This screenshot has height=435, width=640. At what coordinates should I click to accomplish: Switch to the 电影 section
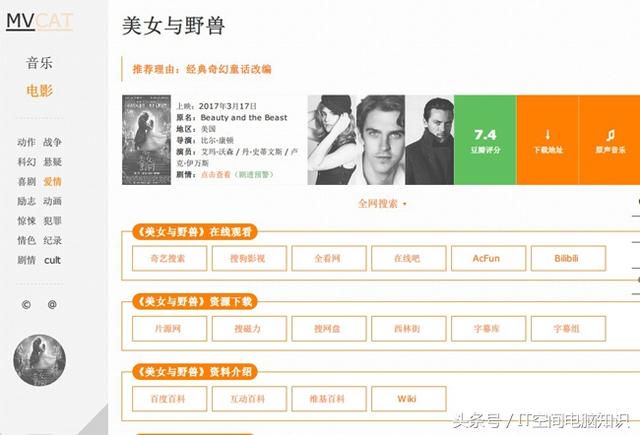[x=39, y=91]
